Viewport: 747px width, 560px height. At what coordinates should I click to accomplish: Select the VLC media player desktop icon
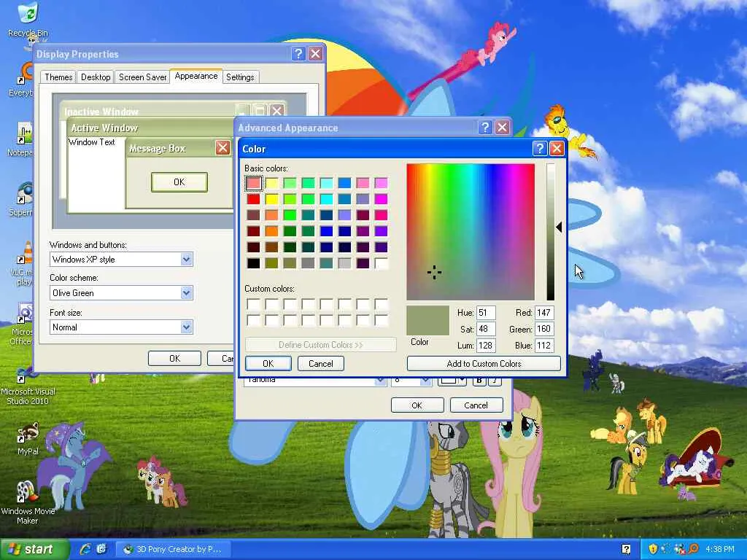click(x=23, y=262)
